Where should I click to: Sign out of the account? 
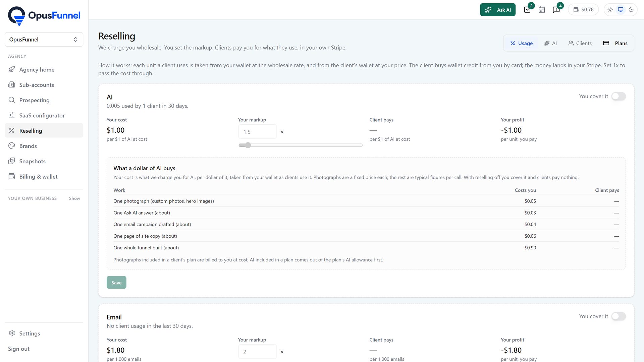(x=19, y=349)
